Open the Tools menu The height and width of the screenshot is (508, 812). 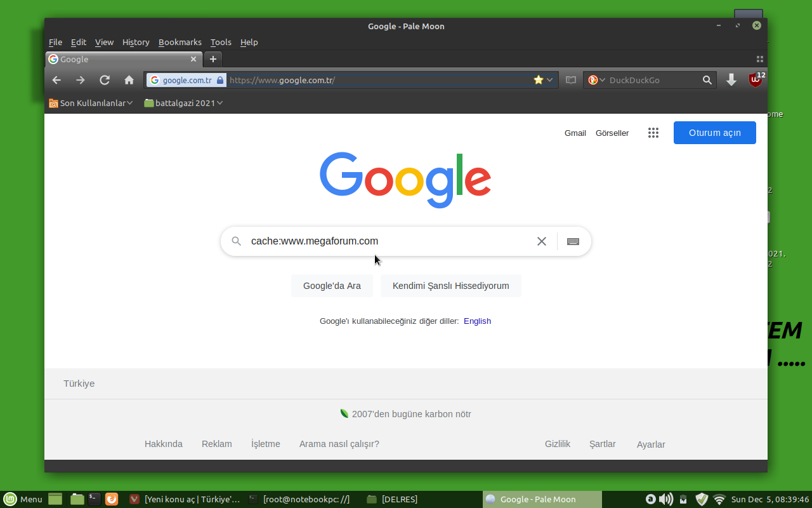pyautogui.click(x=221, y=42)
